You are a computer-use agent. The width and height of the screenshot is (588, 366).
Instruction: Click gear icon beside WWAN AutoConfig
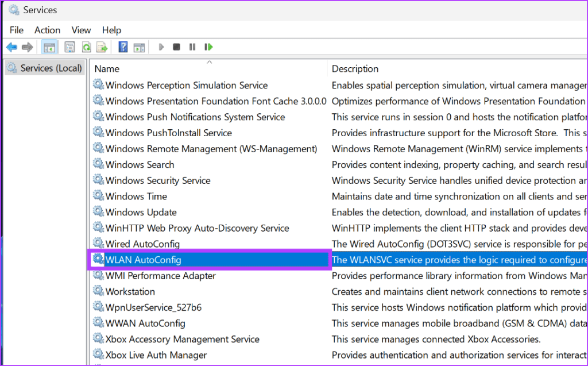[98, 322]
